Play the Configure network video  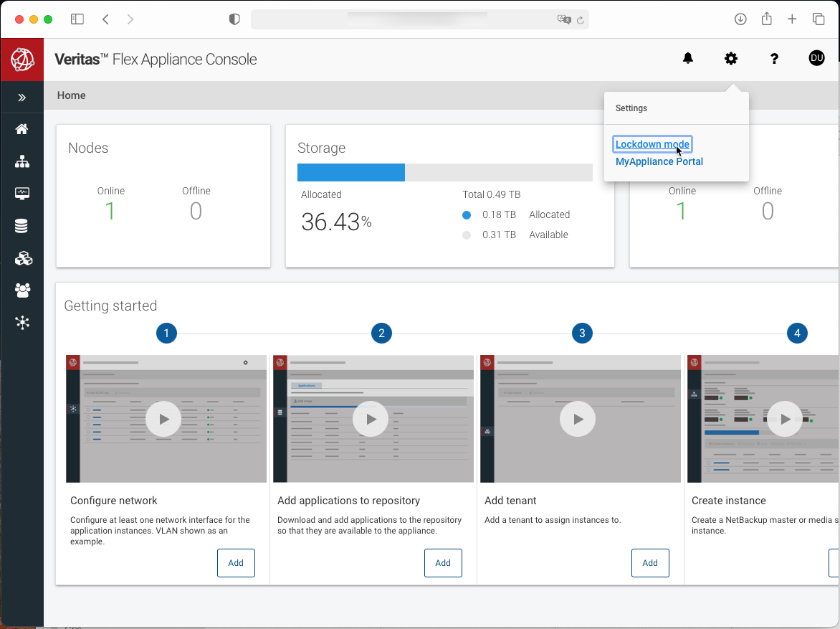[x=163, y=419]
